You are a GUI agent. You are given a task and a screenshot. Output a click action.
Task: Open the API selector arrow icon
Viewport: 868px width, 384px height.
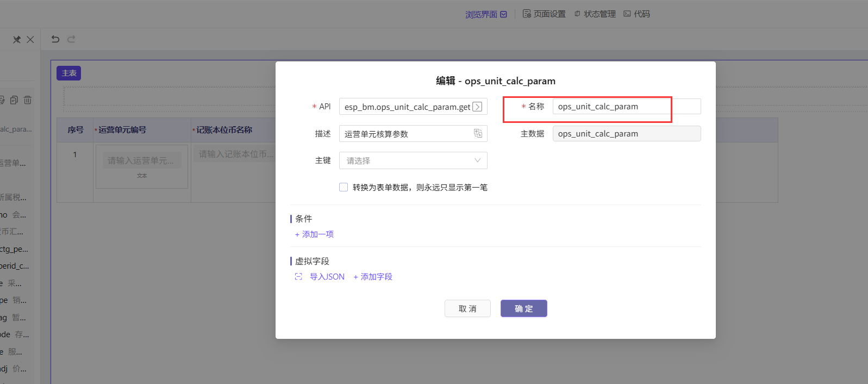coord(477,107)
